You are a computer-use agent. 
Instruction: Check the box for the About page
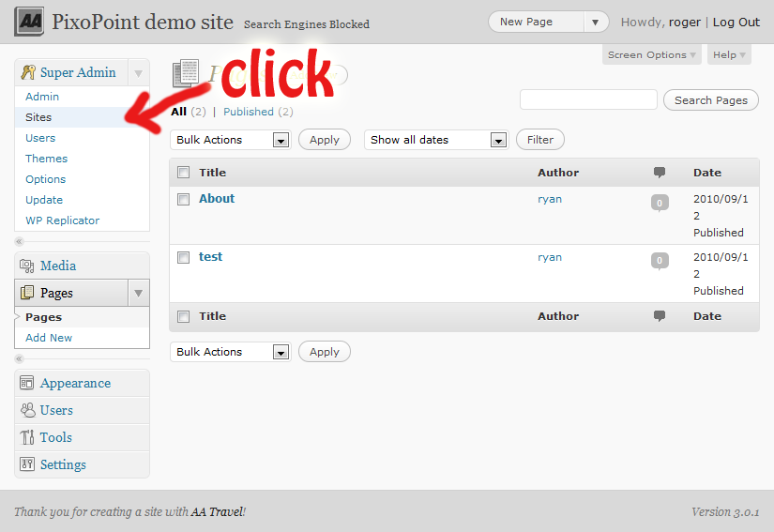[x=183, y=199]
